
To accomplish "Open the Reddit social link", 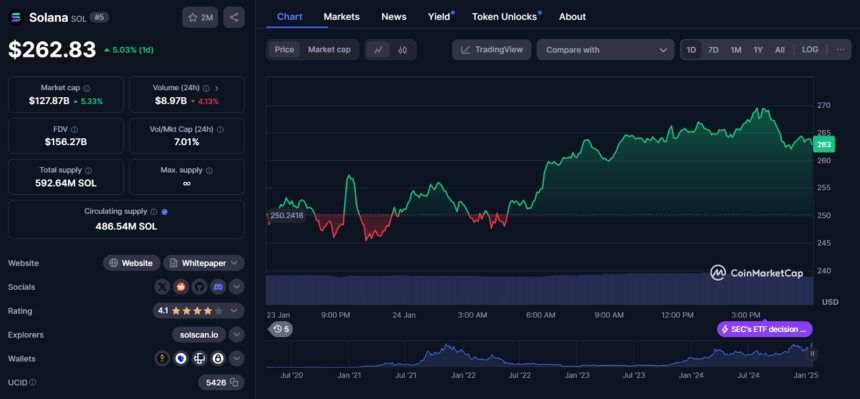I will (x=180, y=286).
